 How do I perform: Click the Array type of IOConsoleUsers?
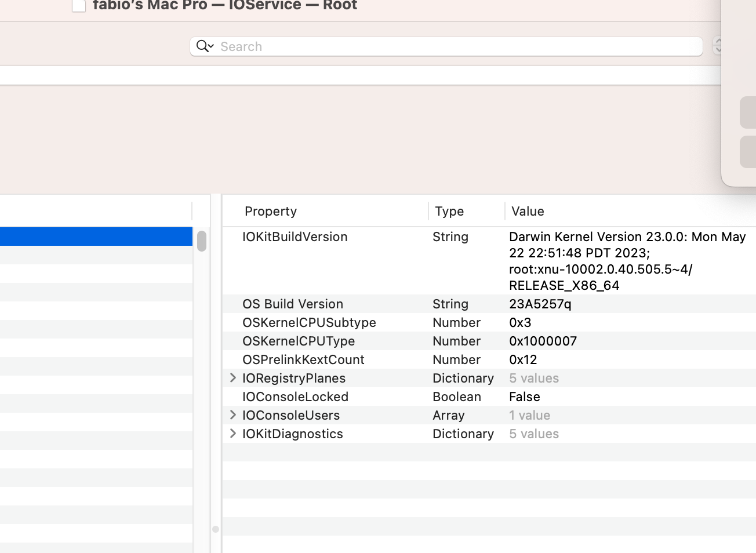point(449,415)
